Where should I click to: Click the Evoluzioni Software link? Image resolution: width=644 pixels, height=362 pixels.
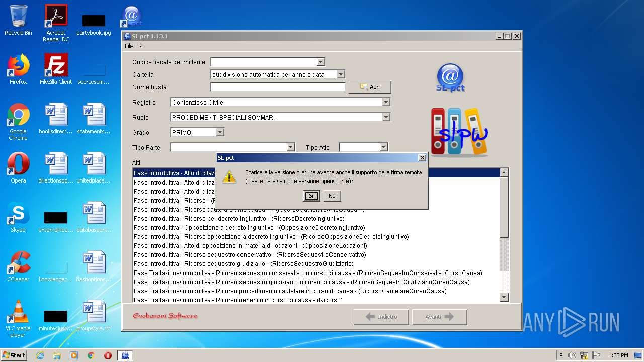[x=166, y=316]
